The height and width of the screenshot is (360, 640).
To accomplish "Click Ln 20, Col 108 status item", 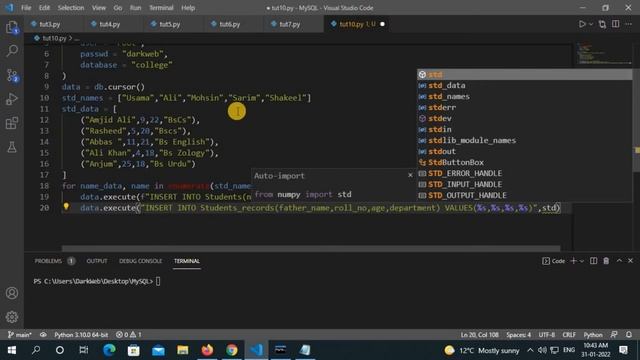I will pyautogui.click(x=480, y=335).
